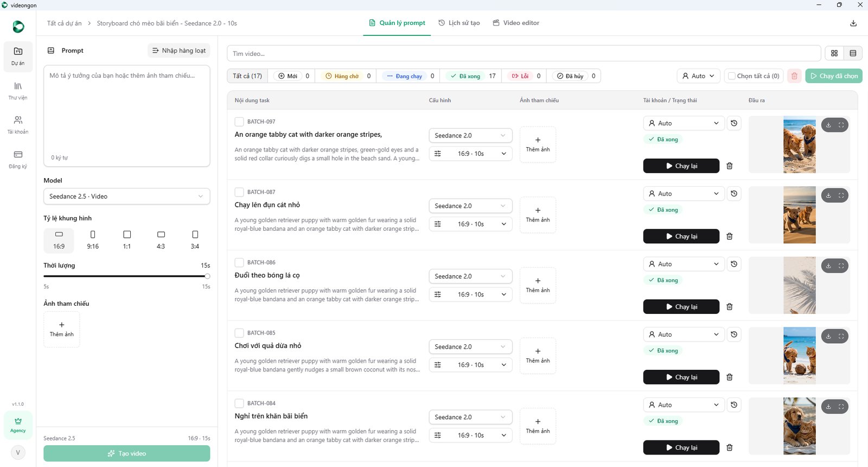868x467 pixels.
Task: Switch to list view layout
Action: [x=853, y=53]
